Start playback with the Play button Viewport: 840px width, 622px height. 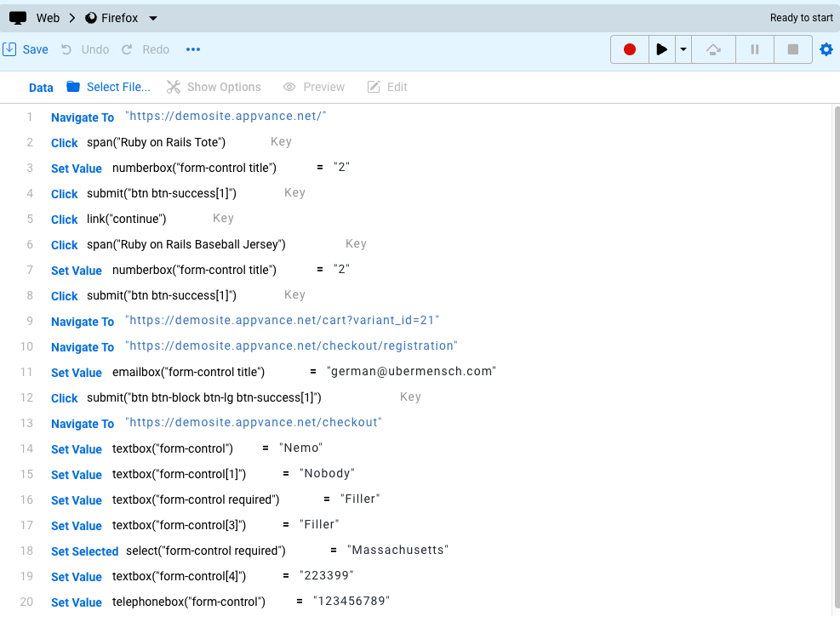(x=661, y=49)
